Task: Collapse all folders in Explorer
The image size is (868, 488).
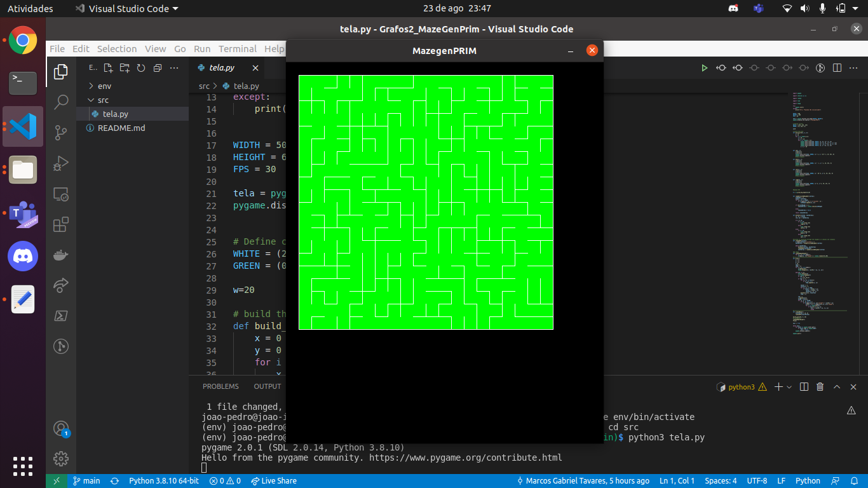Action: tap(158, 68)
